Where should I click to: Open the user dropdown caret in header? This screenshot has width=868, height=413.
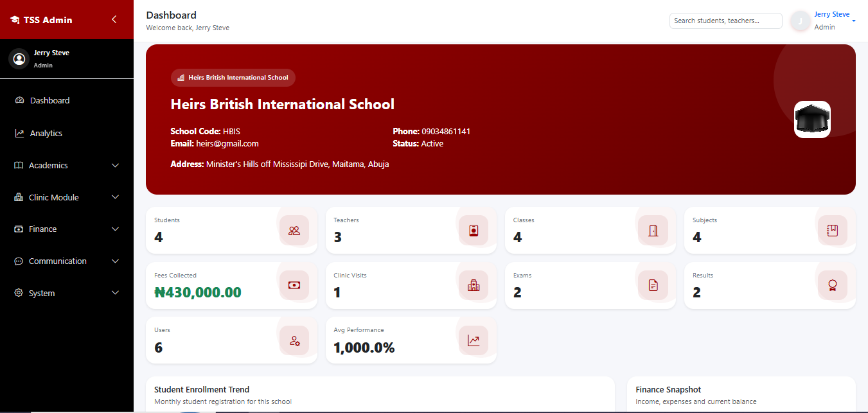pos(854,21)
